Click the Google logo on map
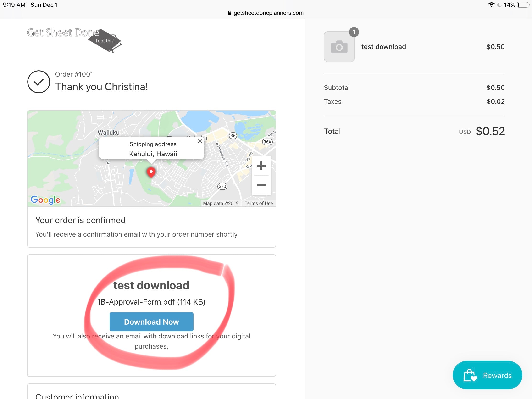The height and width of the screenshot is (399, 532). tap(45, 200)
